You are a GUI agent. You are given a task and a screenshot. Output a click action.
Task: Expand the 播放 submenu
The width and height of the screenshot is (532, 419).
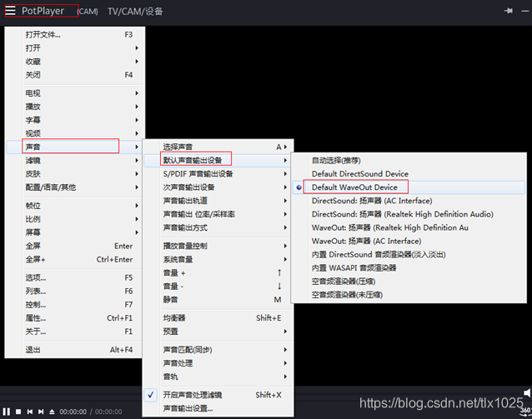pos(73,107)
